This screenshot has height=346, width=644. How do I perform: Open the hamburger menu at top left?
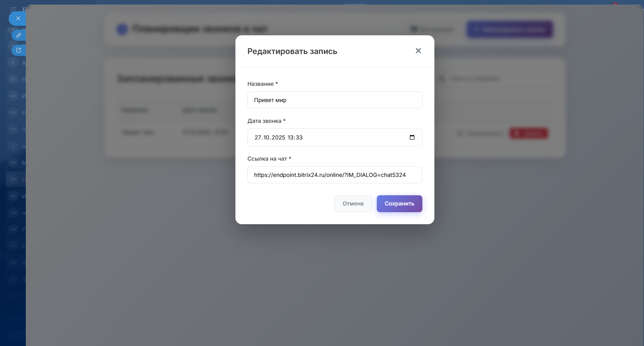click(13, 10)
